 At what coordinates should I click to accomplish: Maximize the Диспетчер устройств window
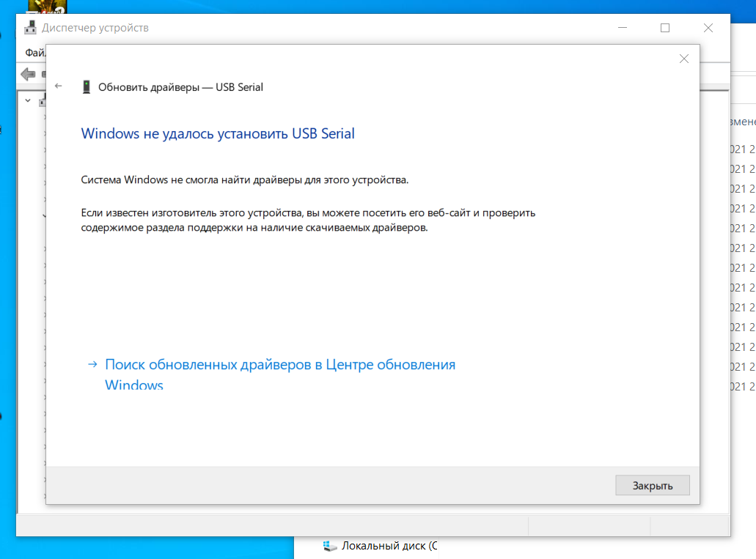point(665,28)
